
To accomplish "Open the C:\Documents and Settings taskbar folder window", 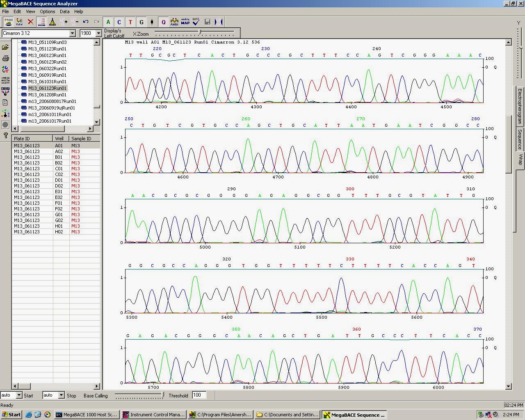I will coord(287,415).
